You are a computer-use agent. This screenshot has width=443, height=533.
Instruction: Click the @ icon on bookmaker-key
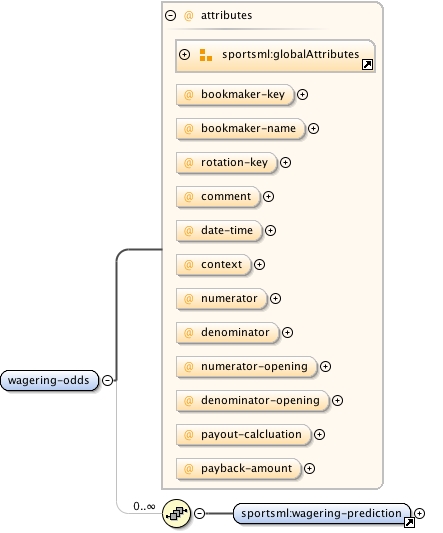click(188, 94)
